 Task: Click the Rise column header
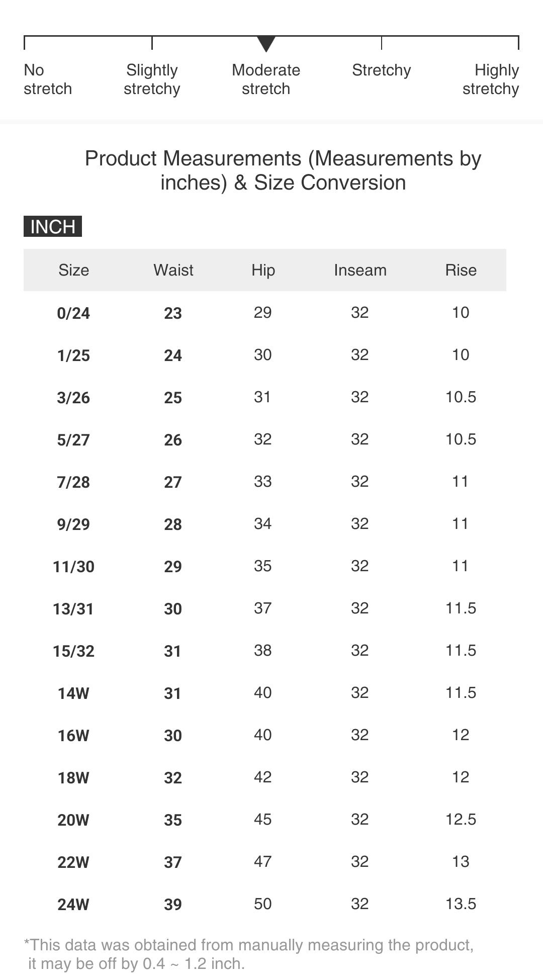pos(461,270)
